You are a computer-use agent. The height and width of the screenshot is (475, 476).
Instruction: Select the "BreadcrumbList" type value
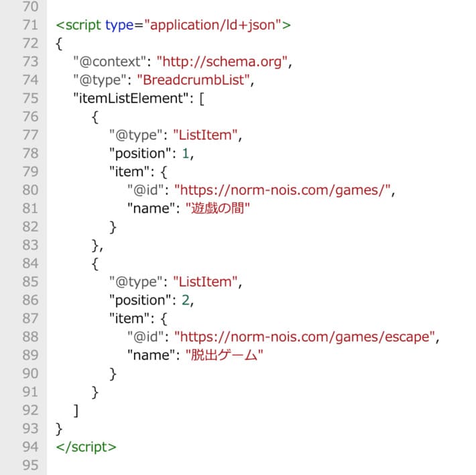195,81
